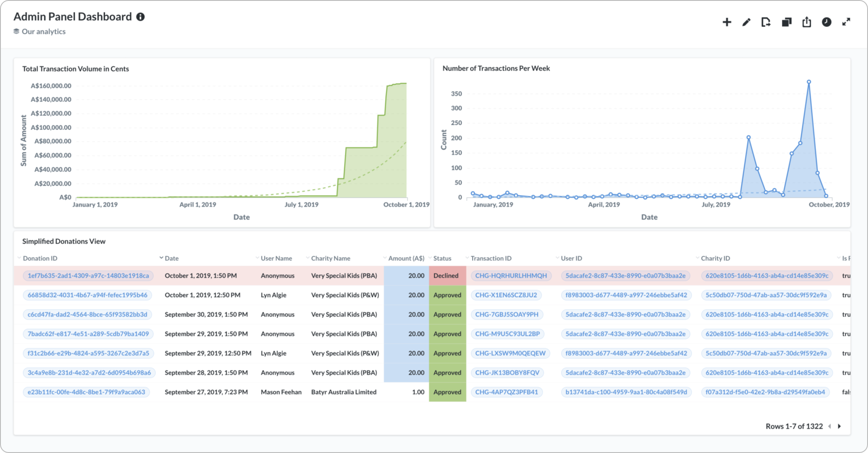Open donation ID 66858d32-4031-4b67-a94f-fefec1995b46

(x=87, y=295)
